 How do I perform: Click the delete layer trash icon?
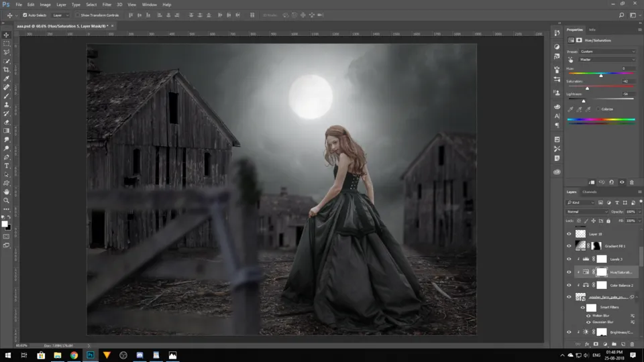[x=632, y=344]
